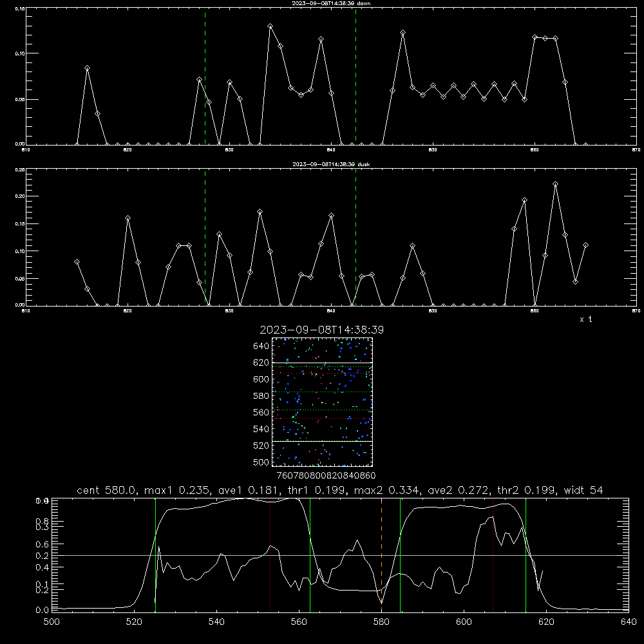
Task: Click the dawn plot's sharp peak marker near 847
Action: 403,32
